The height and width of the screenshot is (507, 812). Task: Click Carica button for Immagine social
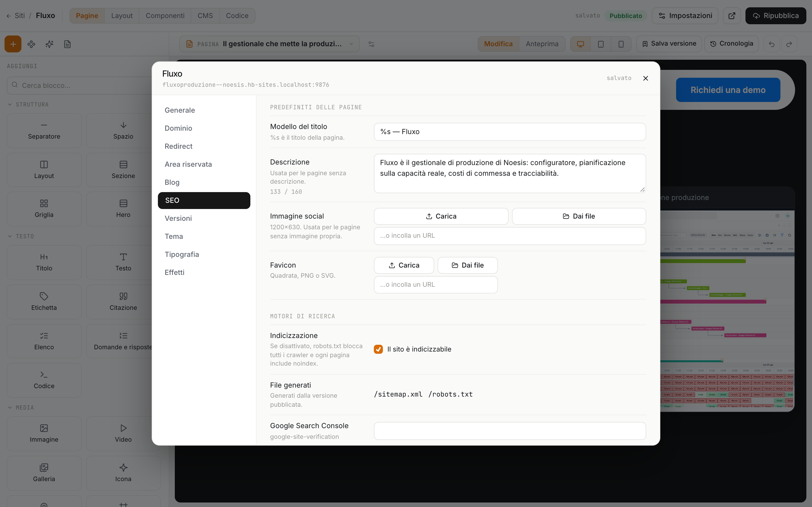coord(441,216)
